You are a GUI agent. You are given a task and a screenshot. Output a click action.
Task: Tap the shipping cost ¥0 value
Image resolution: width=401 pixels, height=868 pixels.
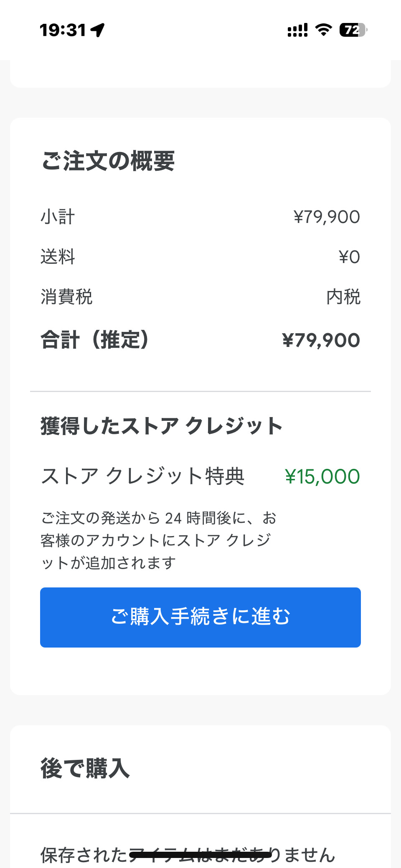tap(349, 257)
